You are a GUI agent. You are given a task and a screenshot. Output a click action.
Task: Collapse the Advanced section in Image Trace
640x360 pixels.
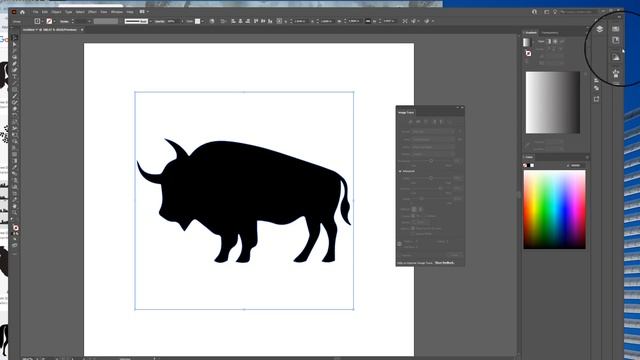point(400,171)
